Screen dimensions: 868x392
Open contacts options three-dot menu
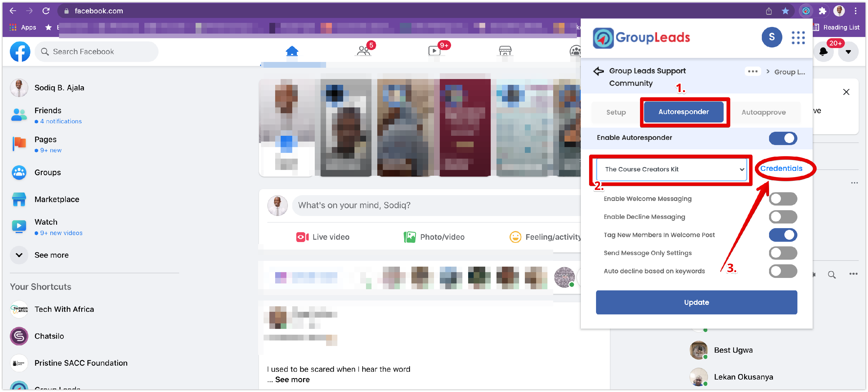click(x=853, y=274)
